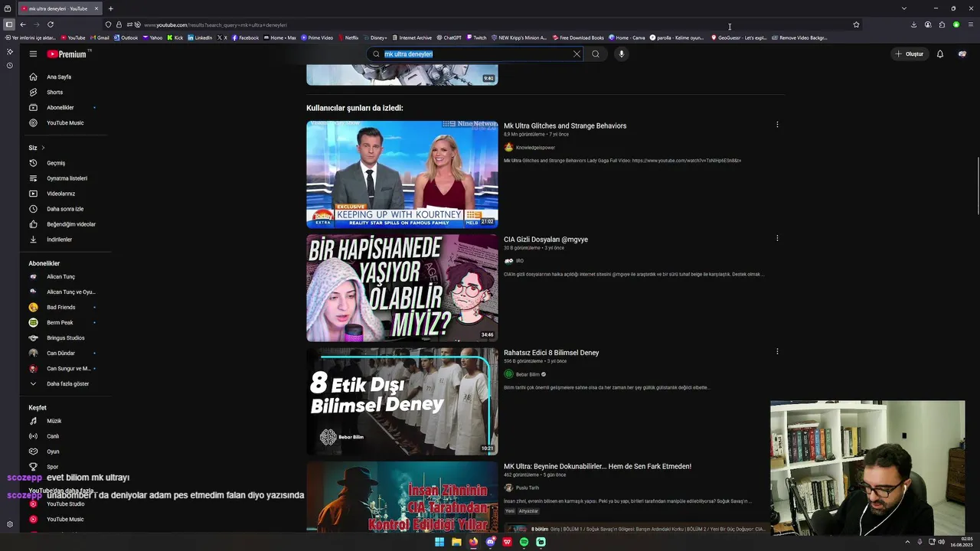Viewport: 980px width, 551px height.
Task: Open the Twitch bookmark
Action: [475, 37]
